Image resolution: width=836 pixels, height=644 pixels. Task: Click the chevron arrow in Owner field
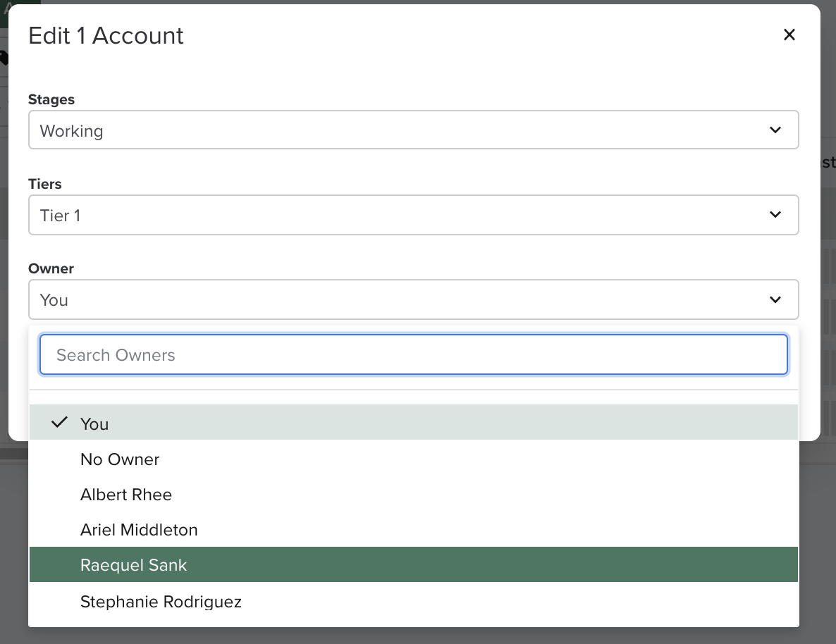[775, 299]
